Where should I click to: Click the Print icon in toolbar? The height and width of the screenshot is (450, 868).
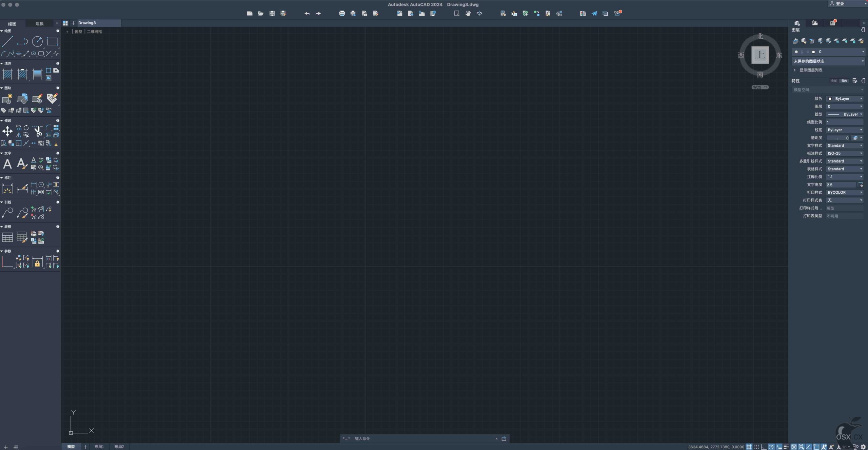click(342, 14)
